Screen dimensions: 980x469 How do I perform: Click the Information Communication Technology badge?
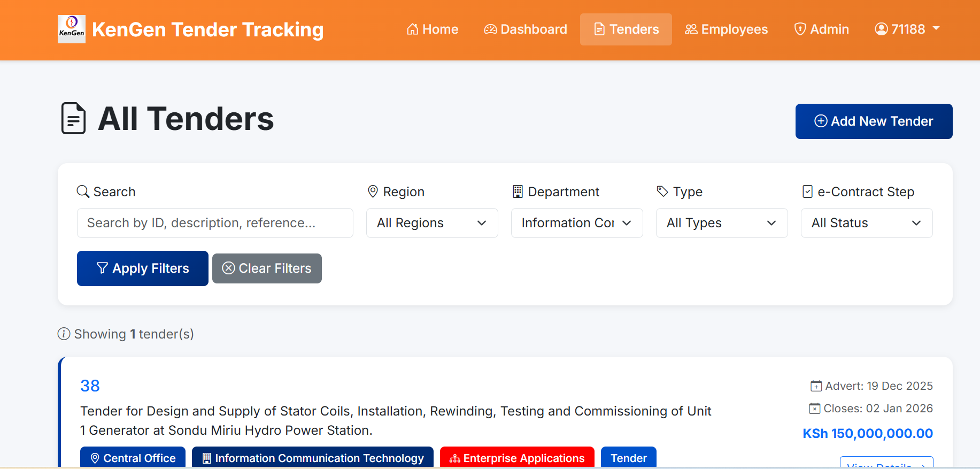tap(313, 458)
